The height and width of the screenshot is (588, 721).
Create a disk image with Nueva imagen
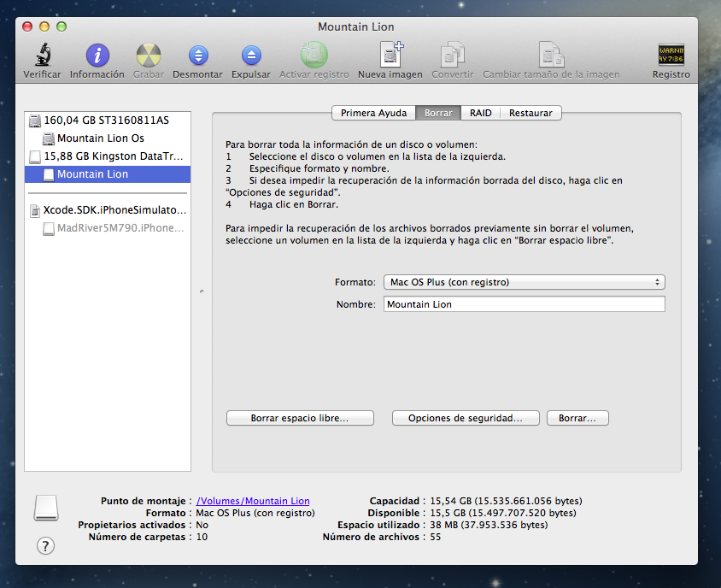point(391,55)
